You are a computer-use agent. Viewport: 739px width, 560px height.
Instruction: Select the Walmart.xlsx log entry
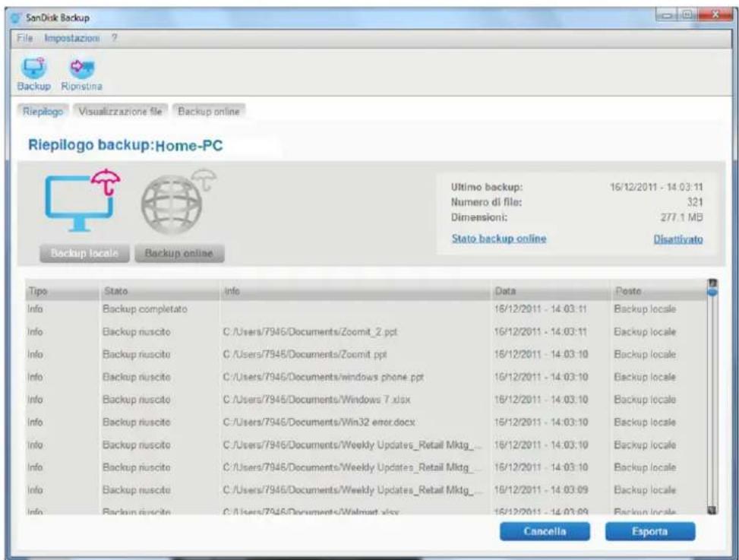366,511
